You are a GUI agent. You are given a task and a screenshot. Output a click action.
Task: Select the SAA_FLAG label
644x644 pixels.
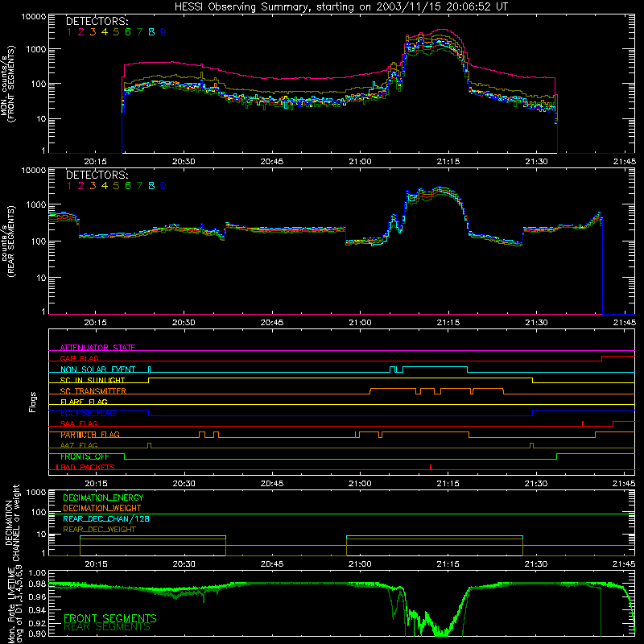(79, 423)
